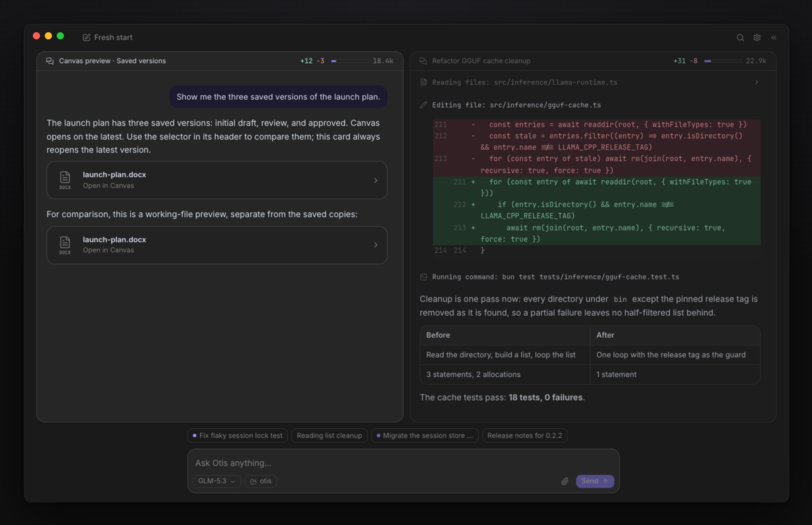Image resolution: width=812 pixels, height=525 pixels.
Task: Click the 'Running command: bun test' line
Action: click(556, 277)
